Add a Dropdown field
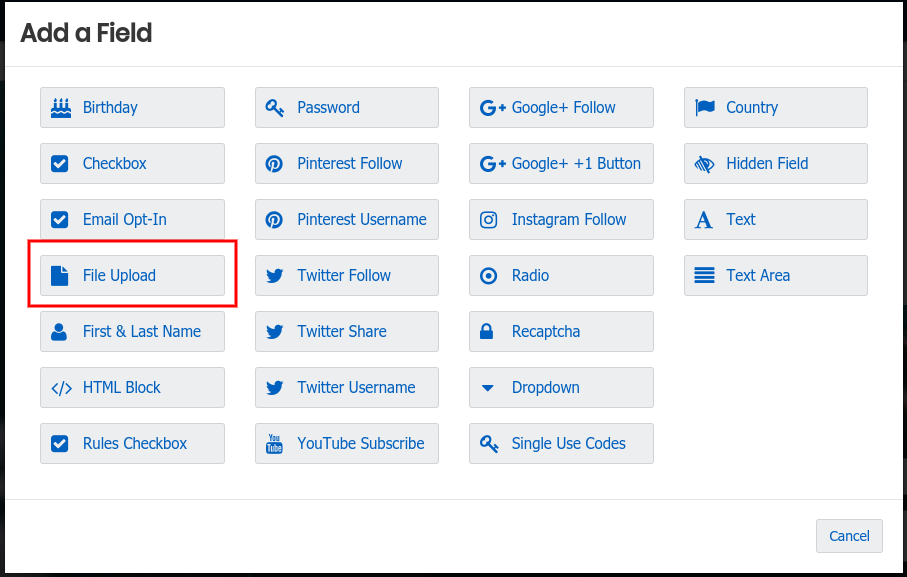The height and width of the screenshot is (577, 907). pos(561,387)
